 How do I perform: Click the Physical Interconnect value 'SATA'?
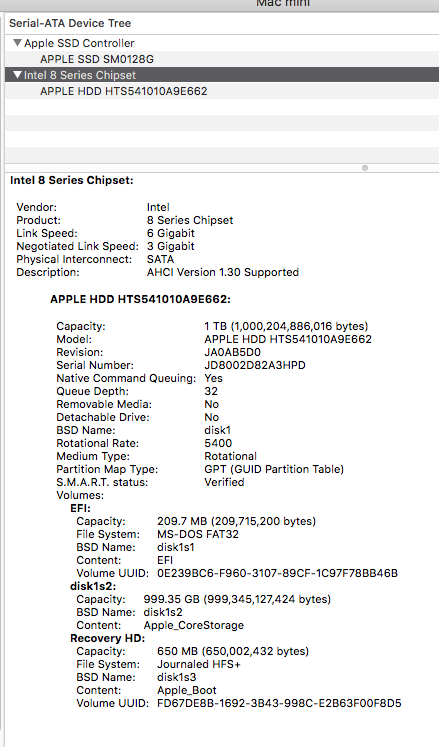[160, 259]
